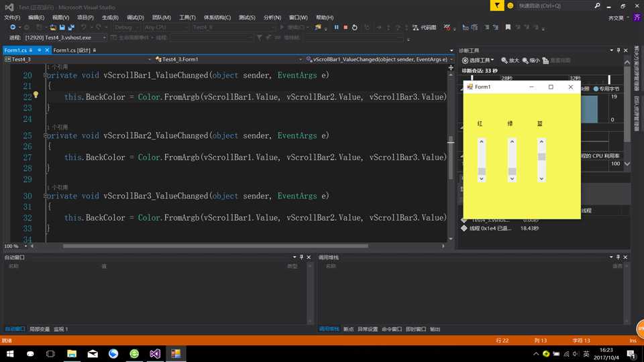Open the Mail app from the taskbar
The width and height of the screenshot is (644, 362).
coord(93,353)
